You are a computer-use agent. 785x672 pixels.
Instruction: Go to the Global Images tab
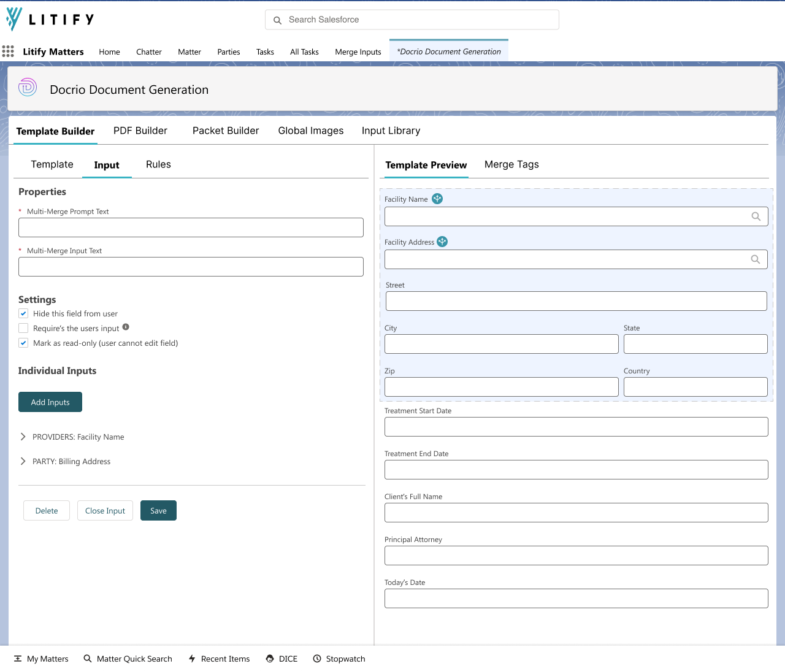click(x=311, y=131)
